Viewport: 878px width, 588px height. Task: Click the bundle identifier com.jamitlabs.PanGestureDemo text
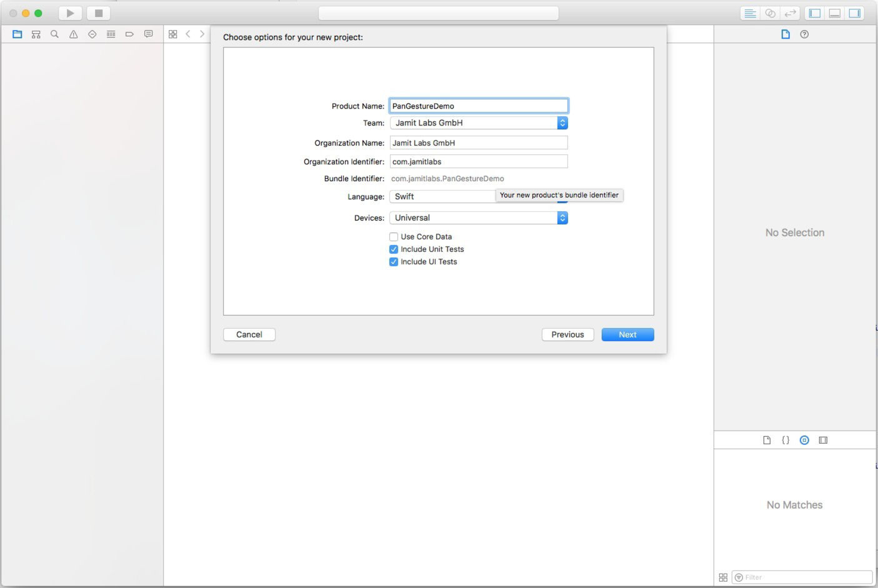pyautogui.click(x=447, y=179)
